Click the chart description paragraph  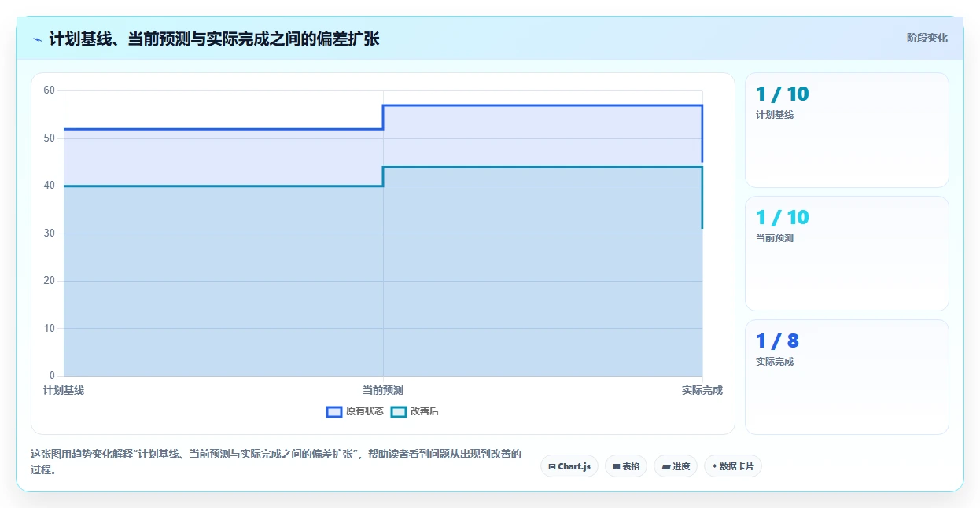tap(276, 462)
